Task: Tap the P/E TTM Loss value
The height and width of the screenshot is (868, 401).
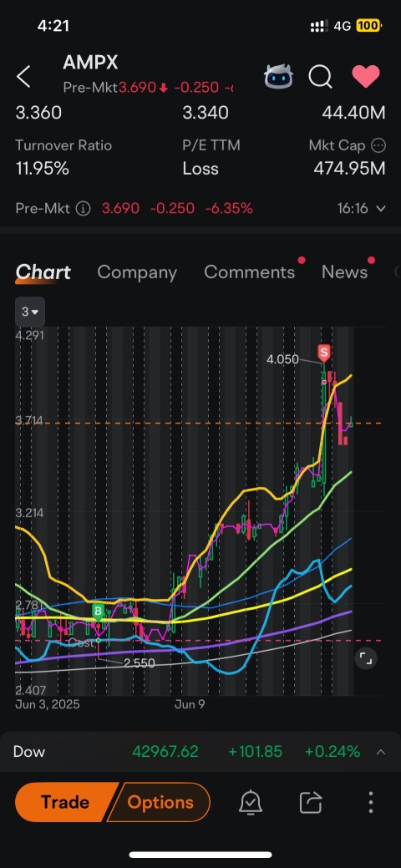Action: [x=200, y=168]
